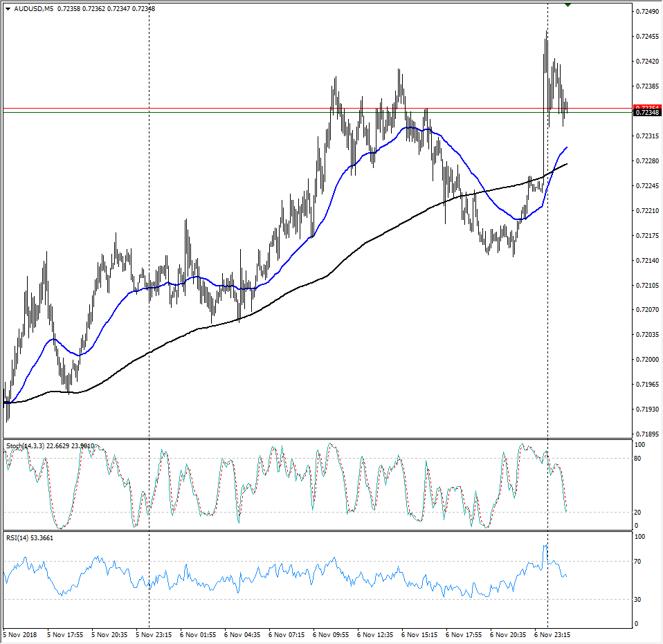
Task: Click the red 0.72354 price tag
Action: (646, 107)
